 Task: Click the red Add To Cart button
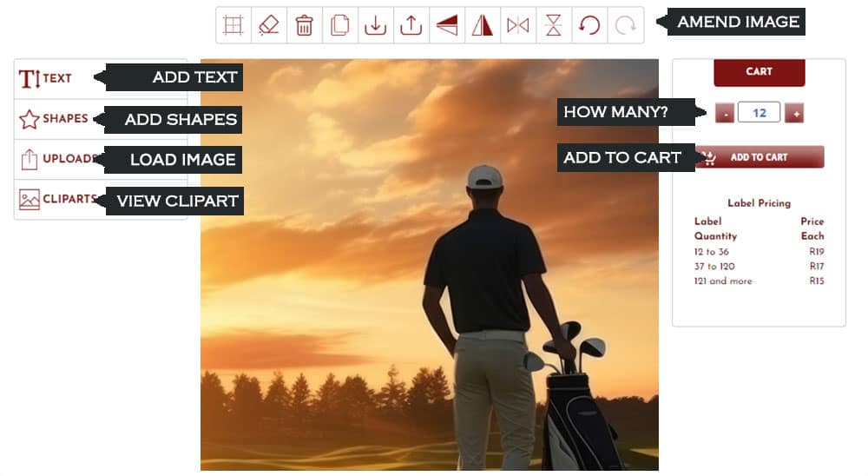click(759, 157)
